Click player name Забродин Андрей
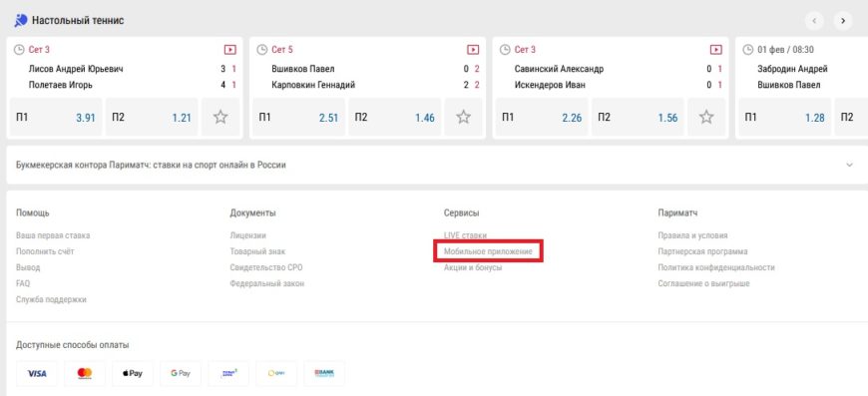 pyautogui.click(x=793, y=69)
